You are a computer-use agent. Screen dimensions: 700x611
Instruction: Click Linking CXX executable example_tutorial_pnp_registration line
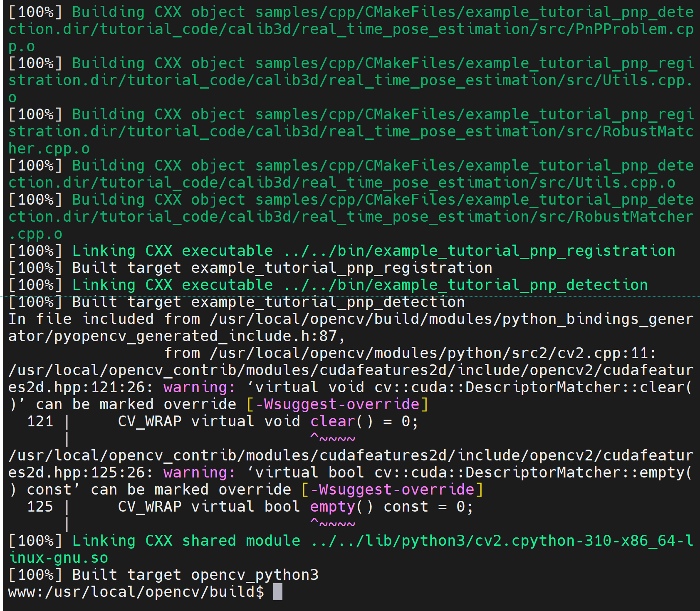point(342,250)
